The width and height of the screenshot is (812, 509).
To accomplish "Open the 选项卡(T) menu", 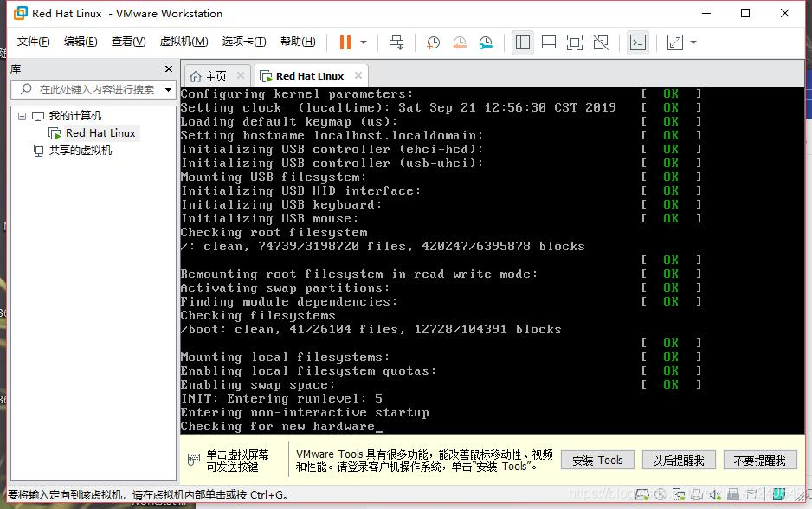I will pyautogui.click(x=244, y=42).
